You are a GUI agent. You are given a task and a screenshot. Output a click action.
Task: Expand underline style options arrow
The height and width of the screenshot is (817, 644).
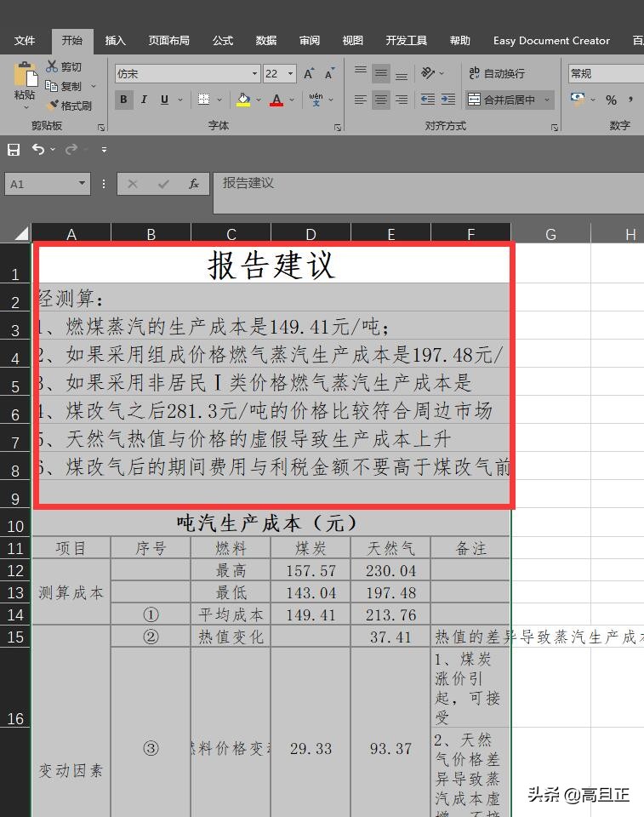[180, 100]
